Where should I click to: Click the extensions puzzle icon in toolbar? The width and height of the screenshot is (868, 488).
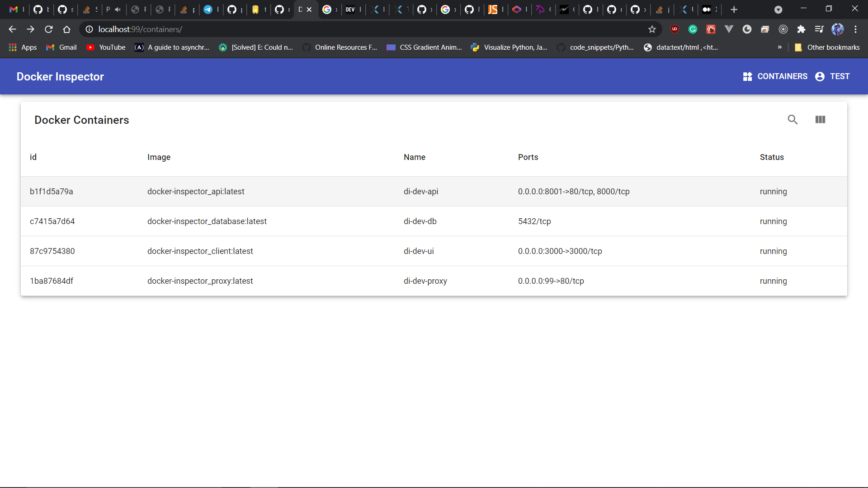coord(801,29)
